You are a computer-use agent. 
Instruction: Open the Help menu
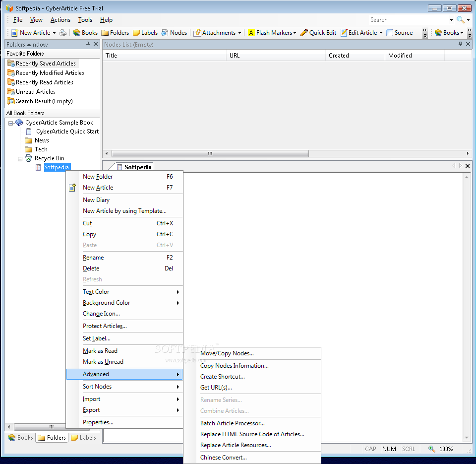(x=106, y=20)
